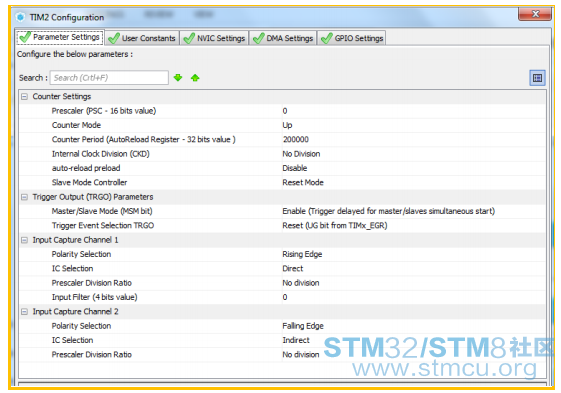The height and width of the screenshot is (393, 561).
Task: Open the Channel 2 IC Selection value Indirect
Action: (296, 340)
